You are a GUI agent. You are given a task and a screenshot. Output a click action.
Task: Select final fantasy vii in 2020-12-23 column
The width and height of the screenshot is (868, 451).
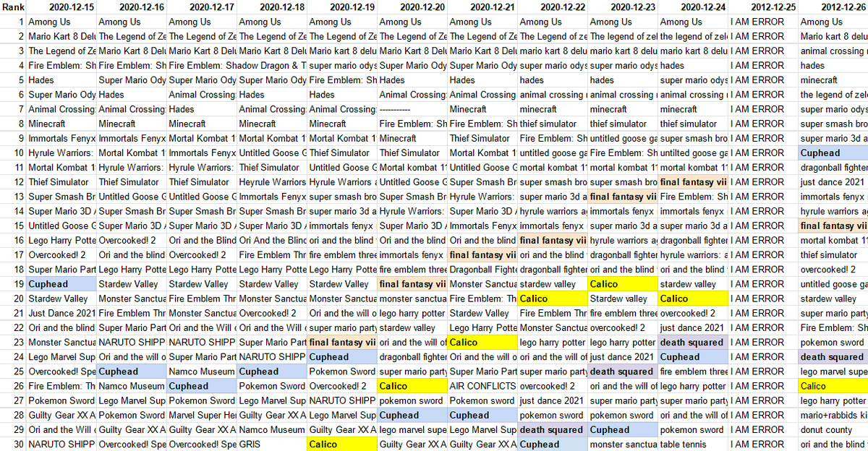[623, 197]
